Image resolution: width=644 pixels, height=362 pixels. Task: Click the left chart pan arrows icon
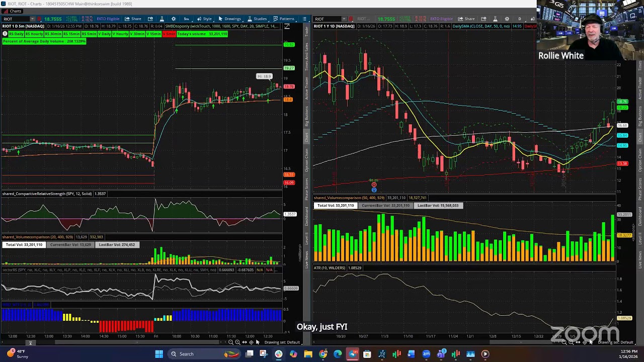[245, 342]
